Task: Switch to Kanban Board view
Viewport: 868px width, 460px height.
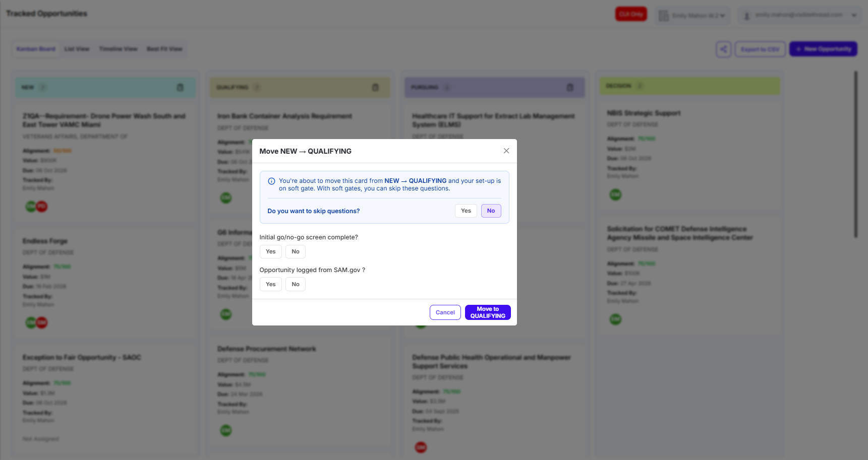Action: tap(36, 49)
